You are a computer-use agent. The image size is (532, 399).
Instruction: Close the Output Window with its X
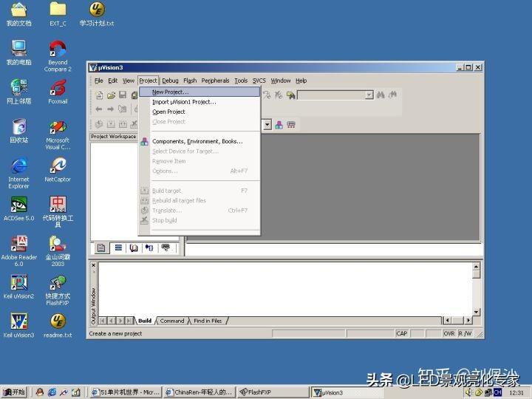point(94,265)
